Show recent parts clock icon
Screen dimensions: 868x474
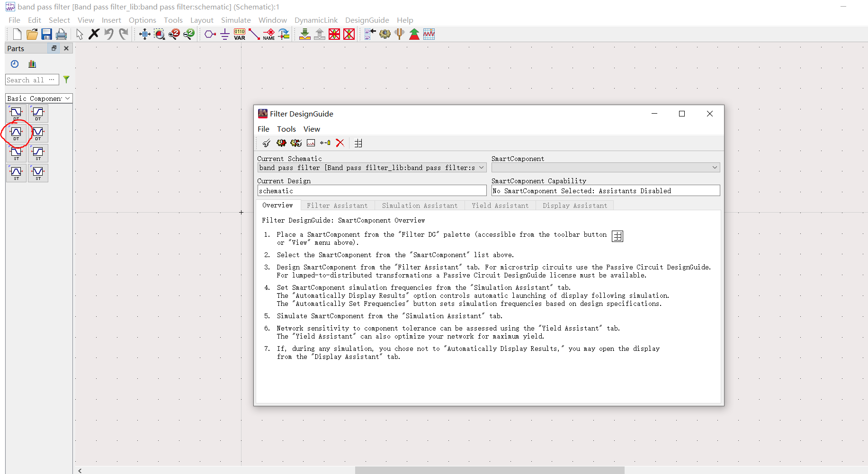point(15,64)
